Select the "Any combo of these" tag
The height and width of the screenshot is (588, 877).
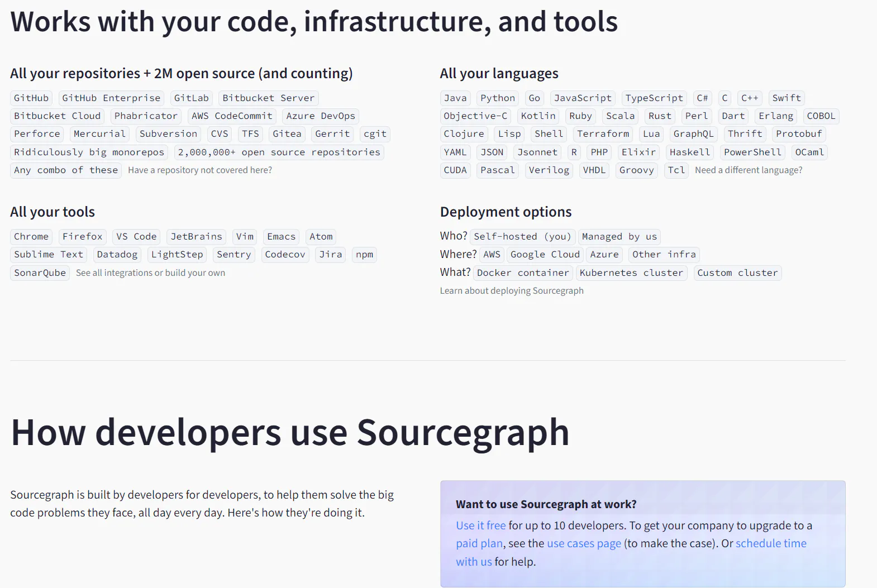pos(66,170)
